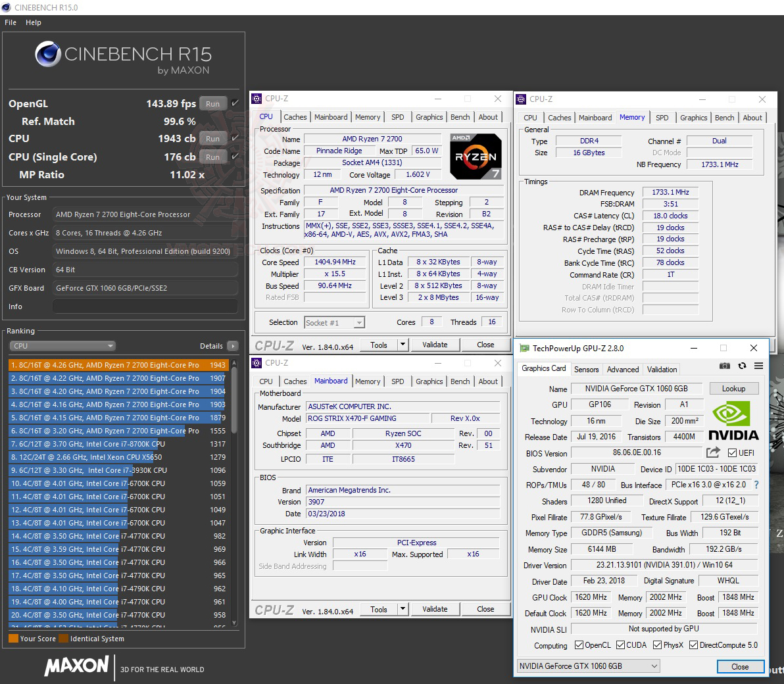The image size is (784, 684).
Task: Click Close button in GPU-Z
Action: 740,666
